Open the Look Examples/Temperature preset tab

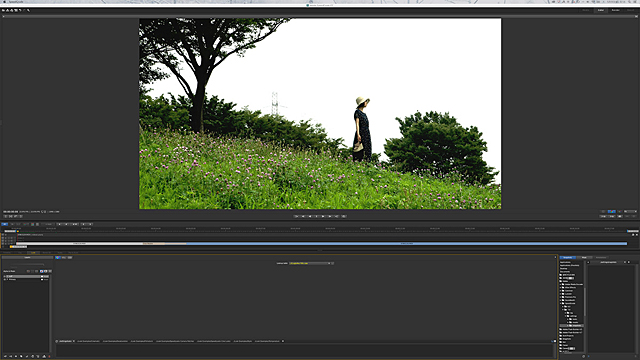point(267,341)
